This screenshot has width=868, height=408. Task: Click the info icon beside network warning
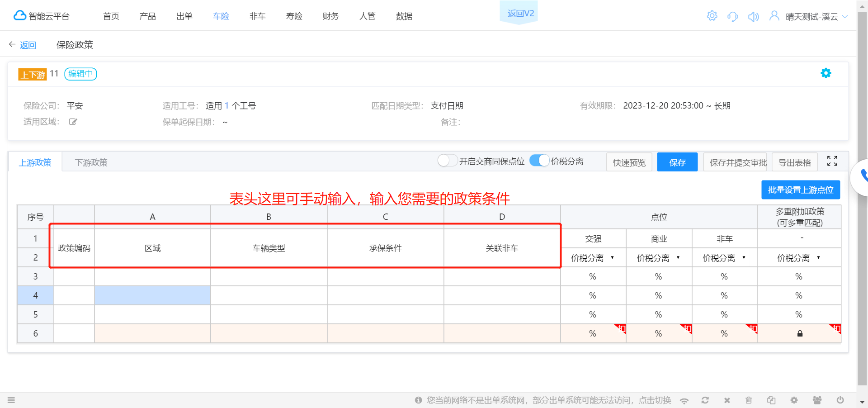[418, 400]
